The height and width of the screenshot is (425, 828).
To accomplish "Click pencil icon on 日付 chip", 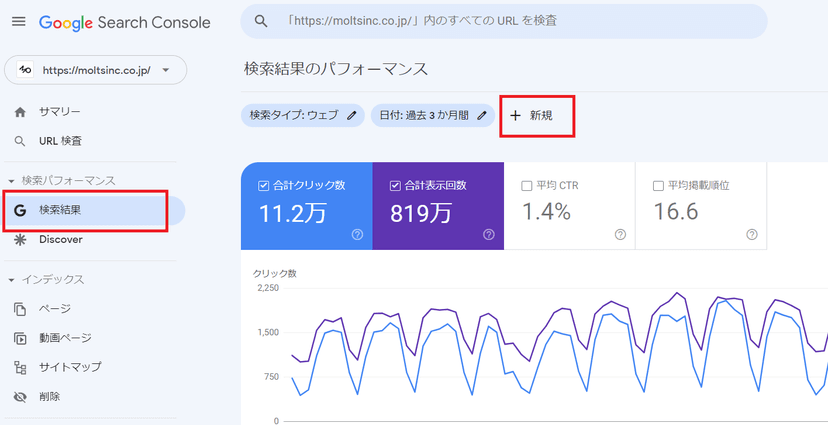I will click(x=481, y=116).
